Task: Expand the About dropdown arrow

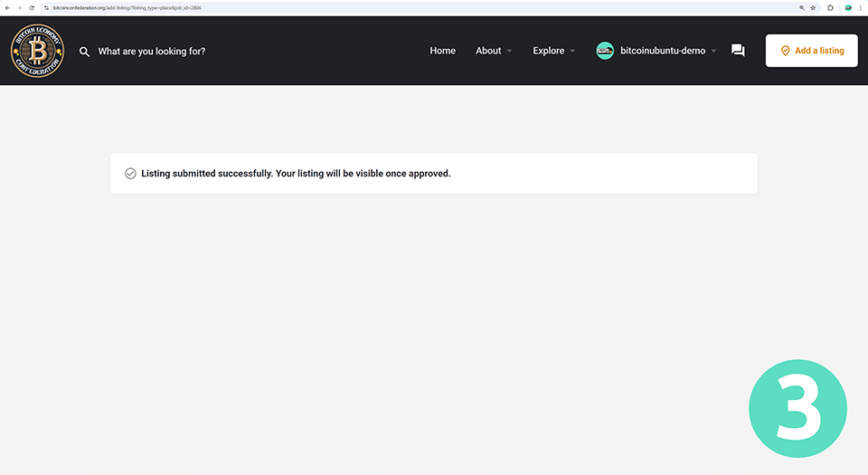Action: [509, 52]
